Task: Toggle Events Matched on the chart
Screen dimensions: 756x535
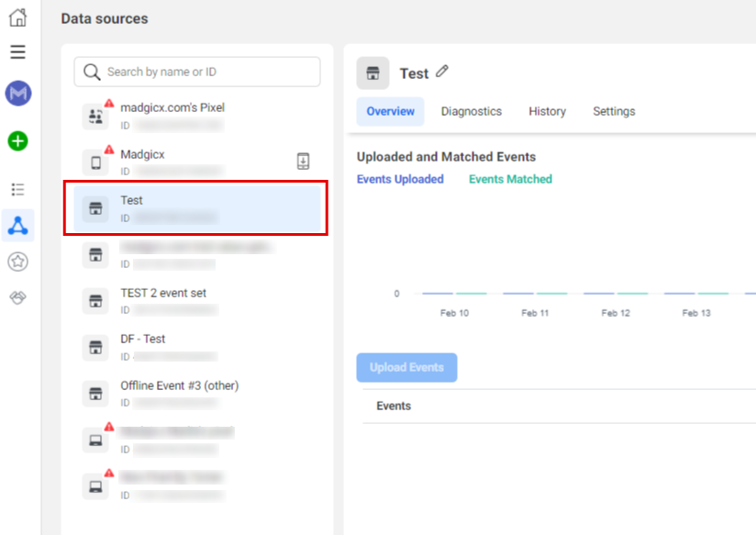Action: 510,179
